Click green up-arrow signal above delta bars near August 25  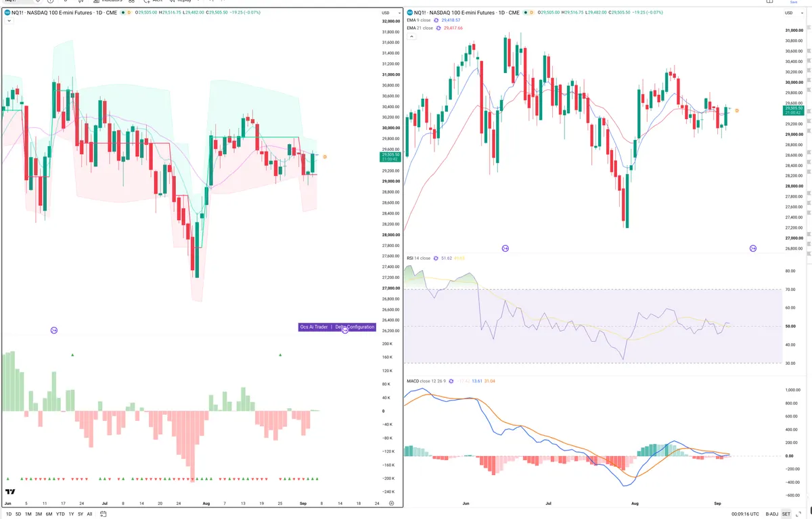click(x=280, y=355)
